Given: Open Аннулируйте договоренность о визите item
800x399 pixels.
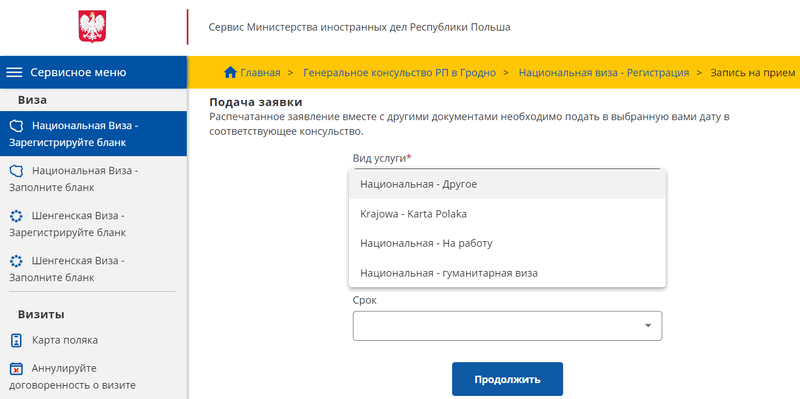Looking at the screenshot, I should pyautogui.click(x=93, y=377).
